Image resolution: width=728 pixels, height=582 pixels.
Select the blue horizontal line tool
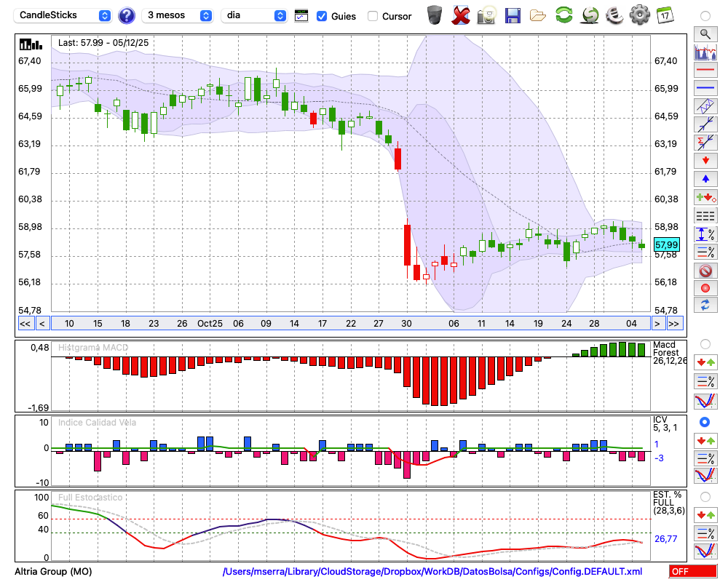705,88
